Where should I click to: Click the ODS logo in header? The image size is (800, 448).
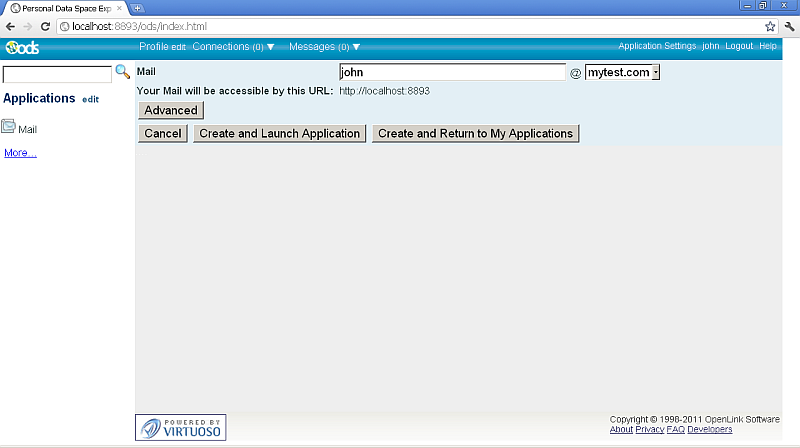click(22, 47)
